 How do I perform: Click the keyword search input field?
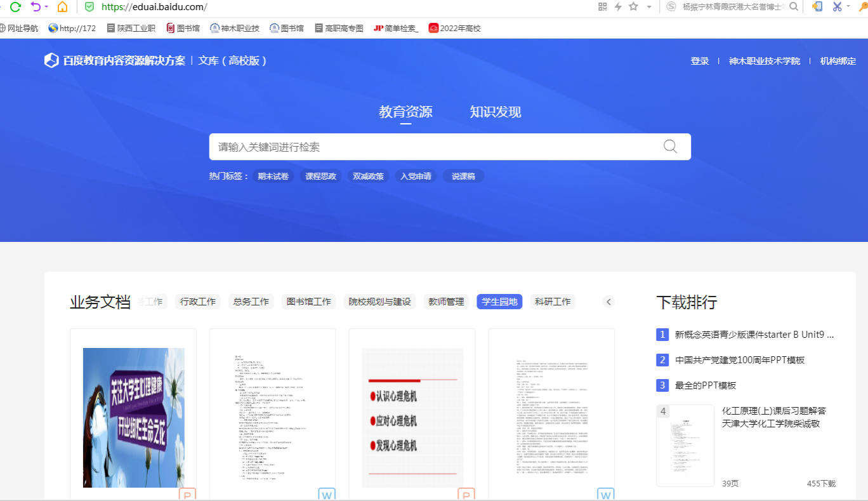(431, 147)
